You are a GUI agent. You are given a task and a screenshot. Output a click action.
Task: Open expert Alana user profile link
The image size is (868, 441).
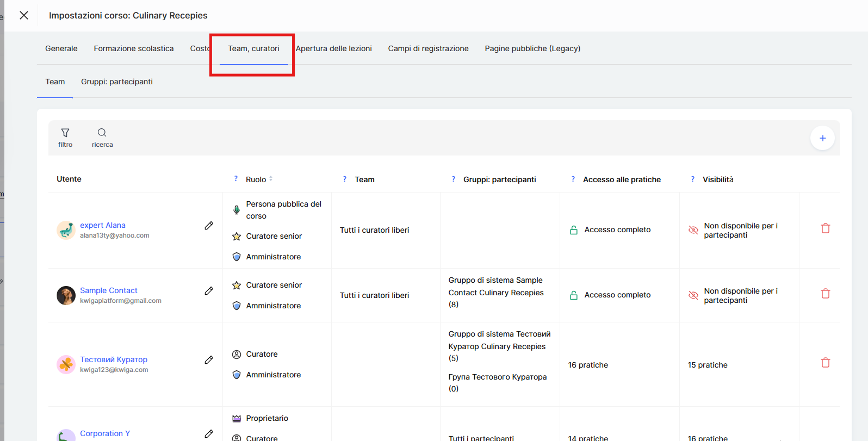coord(103,225)
